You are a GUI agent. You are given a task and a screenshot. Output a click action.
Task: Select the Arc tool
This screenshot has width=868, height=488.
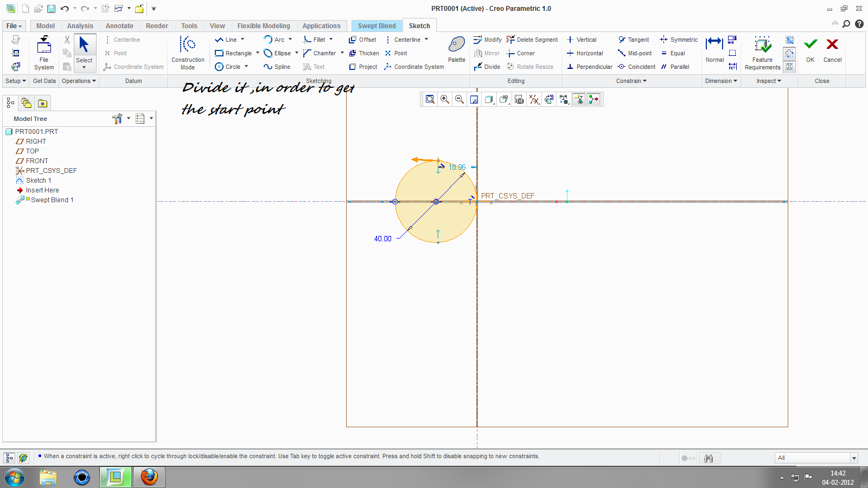coord(274,40)
